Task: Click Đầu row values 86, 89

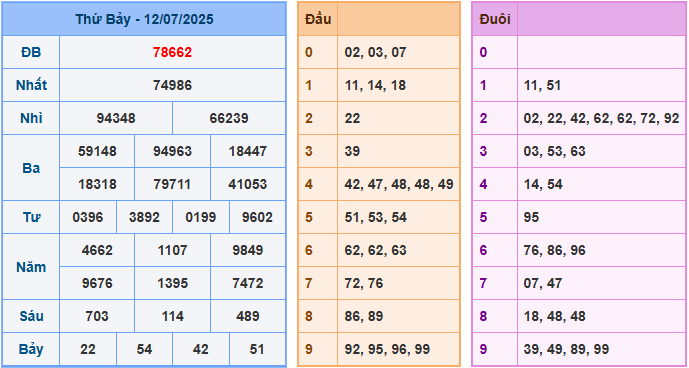Action: tap(363, 316)
